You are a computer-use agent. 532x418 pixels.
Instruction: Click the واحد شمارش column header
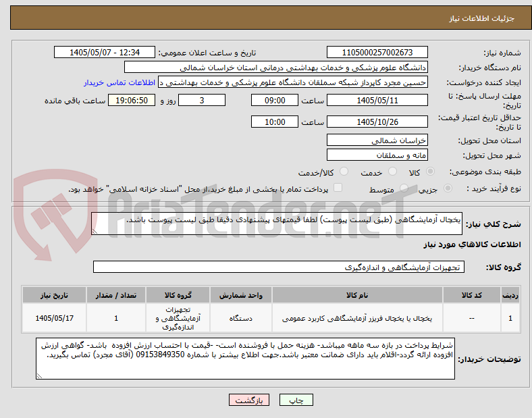[240, 295]
